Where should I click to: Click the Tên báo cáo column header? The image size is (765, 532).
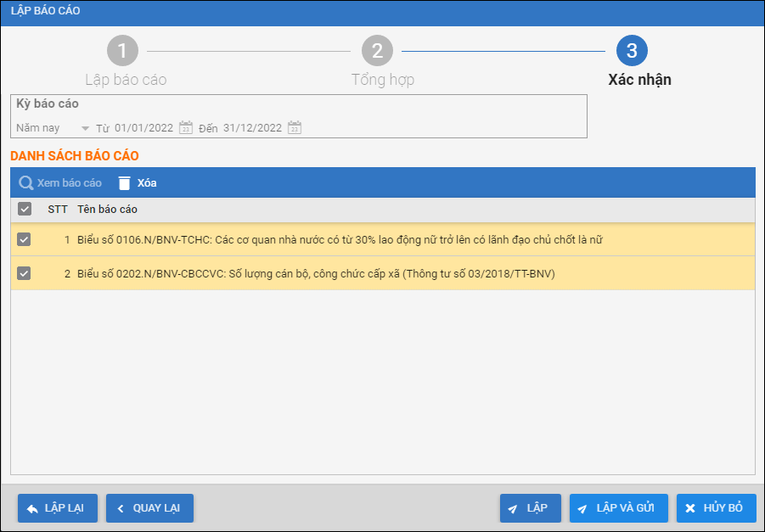(x=107, y=210)
